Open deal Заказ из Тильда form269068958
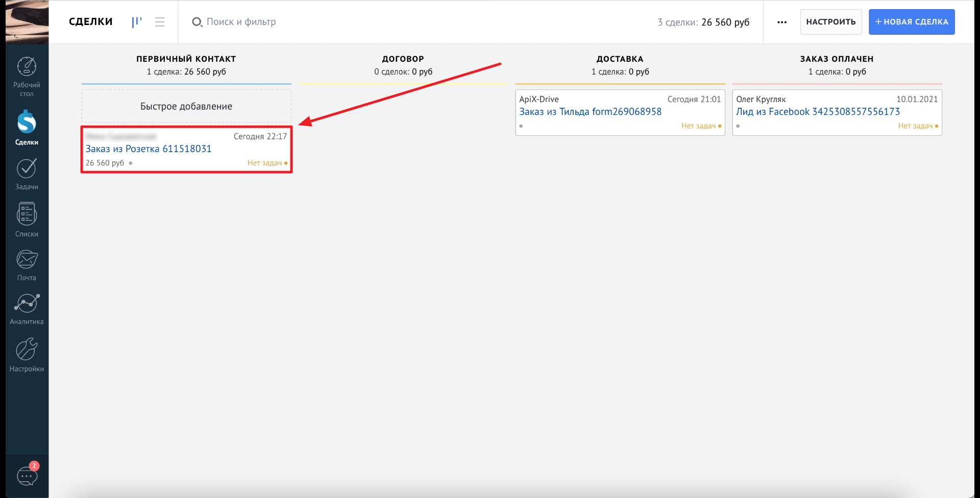 [591, 111]
